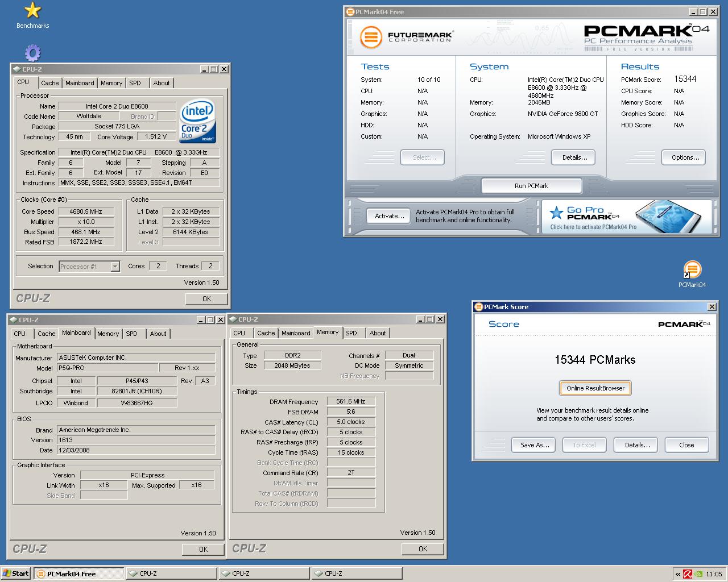Click the Intel Core 2 Duo logo

[197, 121]
